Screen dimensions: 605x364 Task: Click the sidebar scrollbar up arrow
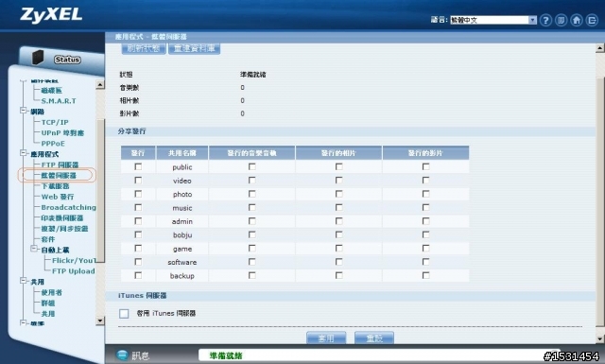(100, 84)
